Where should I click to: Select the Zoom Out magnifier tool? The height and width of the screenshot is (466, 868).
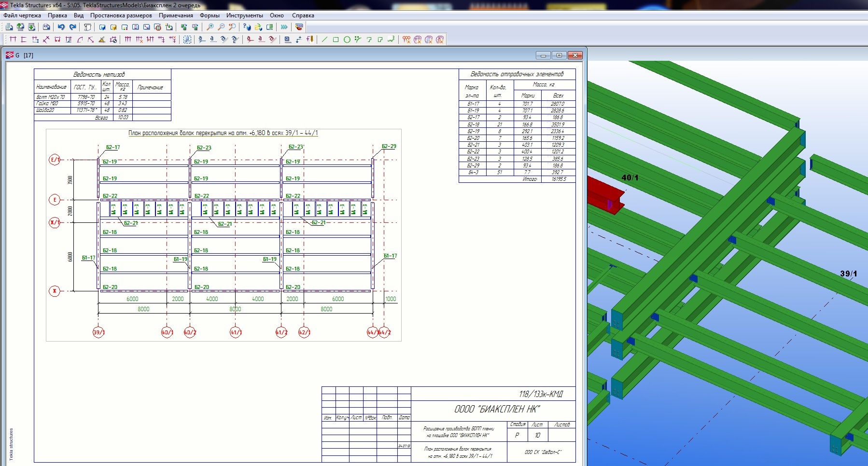click(221, 27)
